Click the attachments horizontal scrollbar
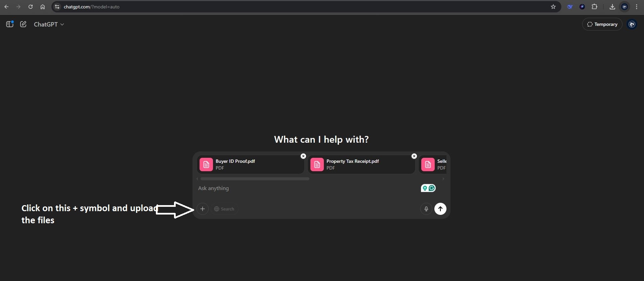The image size is (644, 281). pyautogui.click(x=255, y=179)
